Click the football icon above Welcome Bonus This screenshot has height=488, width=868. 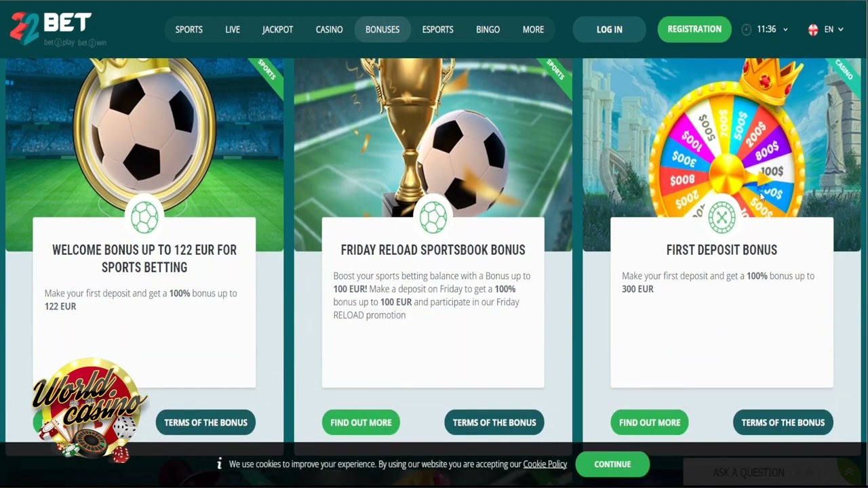click(x=144, y=218)
